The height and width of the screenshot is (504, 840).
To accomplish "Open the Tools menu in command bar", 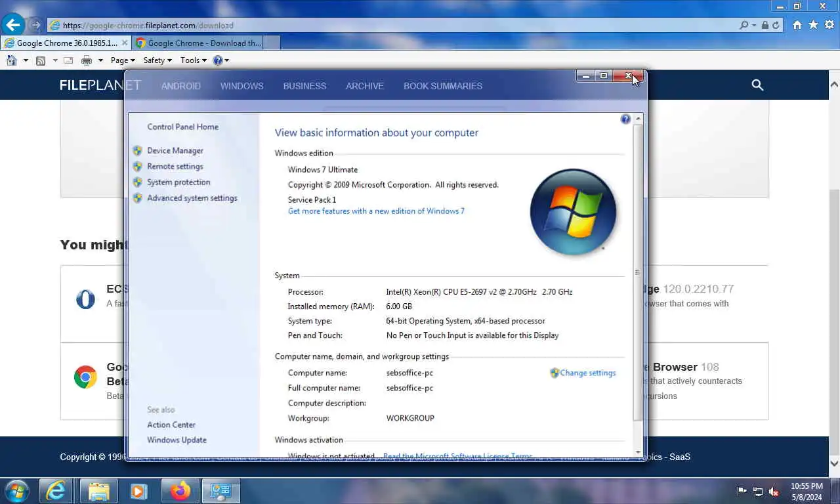I will point(193,60).
